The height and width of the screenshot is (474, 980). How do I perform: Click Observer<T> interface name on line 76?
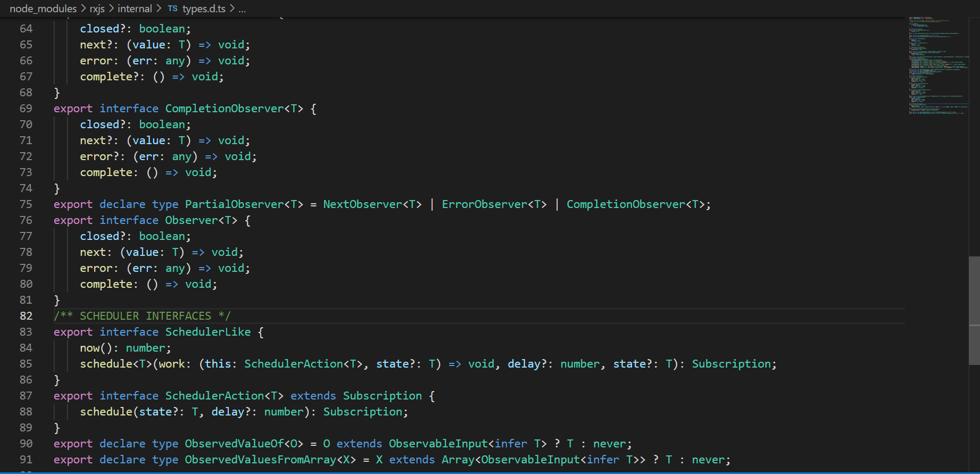click(x=201, y=220)
